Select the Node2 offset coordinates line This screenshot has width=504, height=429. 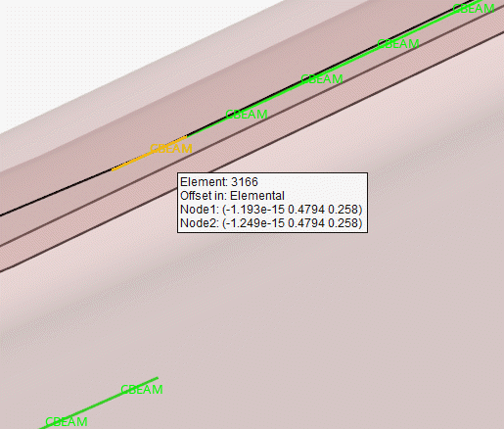[x=271, y=223]
